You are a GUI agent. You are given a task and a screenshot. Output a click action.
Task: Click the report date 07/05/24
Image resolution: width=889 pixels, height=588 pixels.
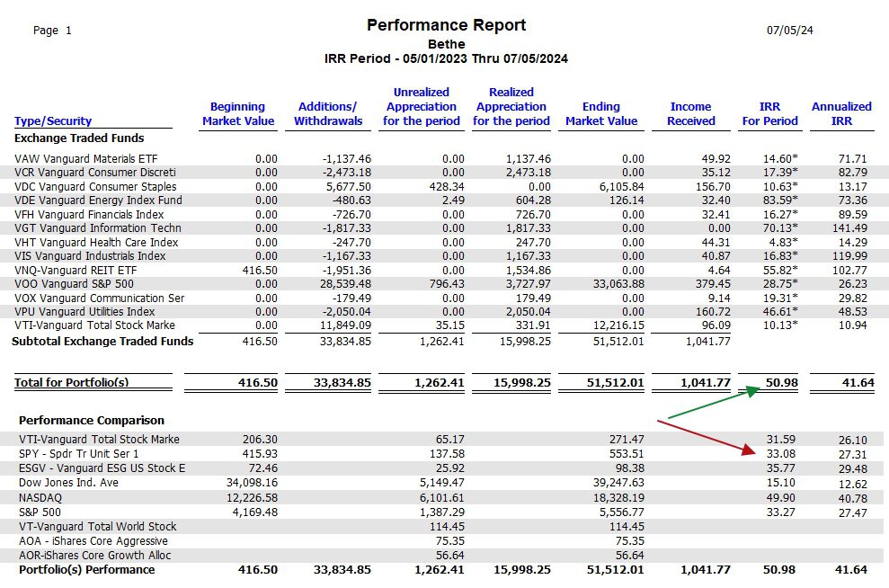coord(790,30)
